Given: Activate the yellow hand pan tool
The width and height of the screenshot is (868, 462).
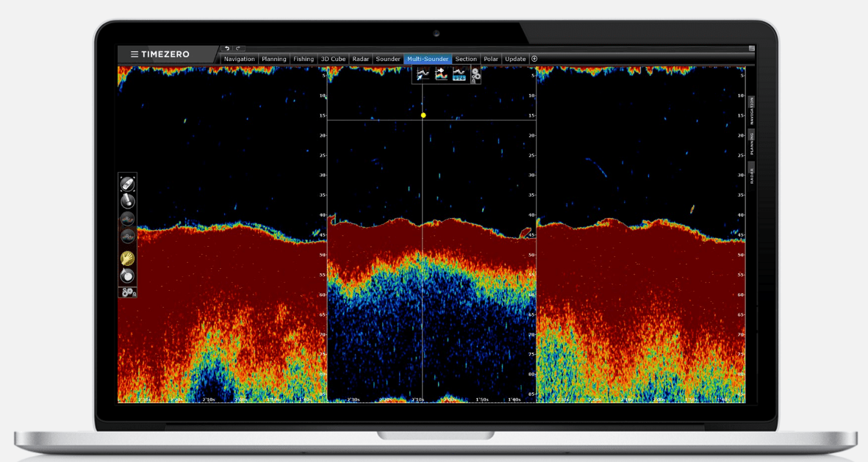Looking at the screenshot, I should click(127, 258).
